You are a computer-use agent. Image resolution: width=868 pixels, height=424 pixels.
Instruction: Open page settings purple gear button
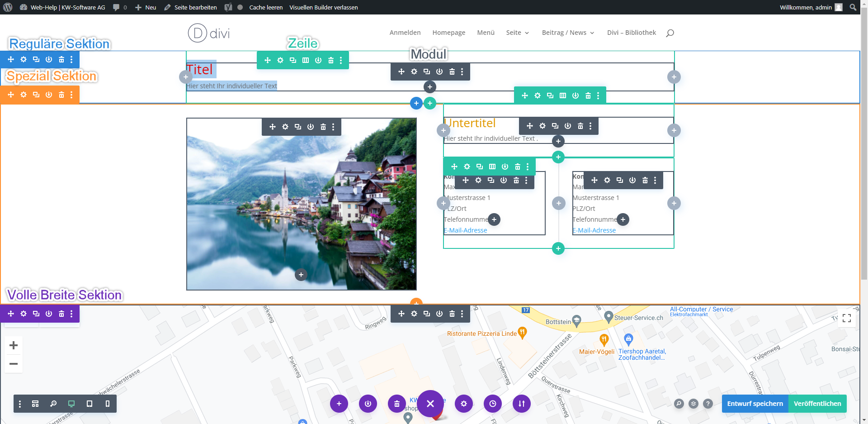[464, 404]
